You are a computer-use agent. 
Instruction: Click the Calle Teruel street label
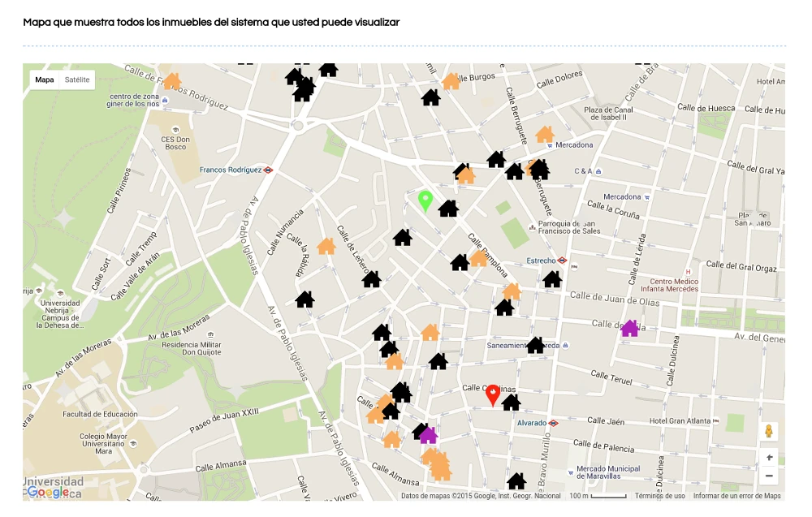pyautogui.click(x=611, y=377)
